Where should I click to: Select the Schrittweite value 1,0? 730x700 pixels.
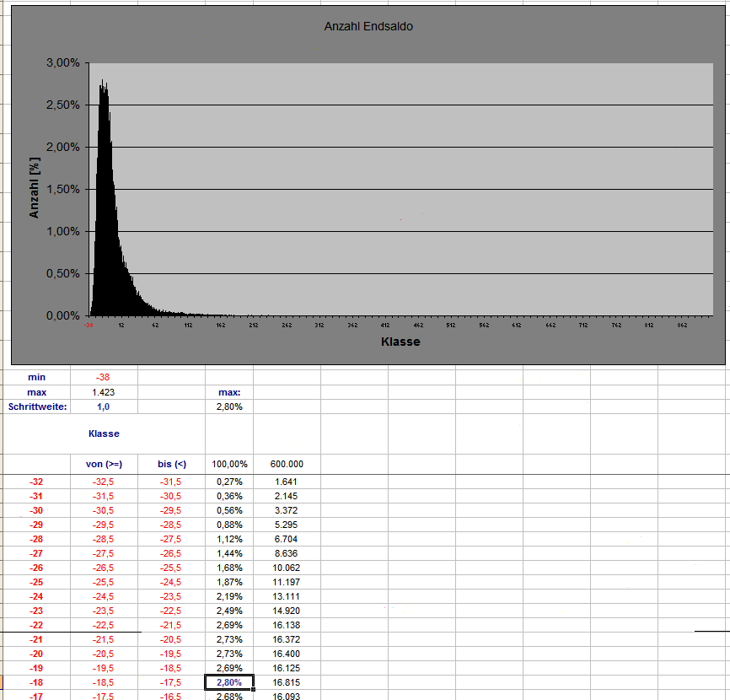[x=104, y=407]
